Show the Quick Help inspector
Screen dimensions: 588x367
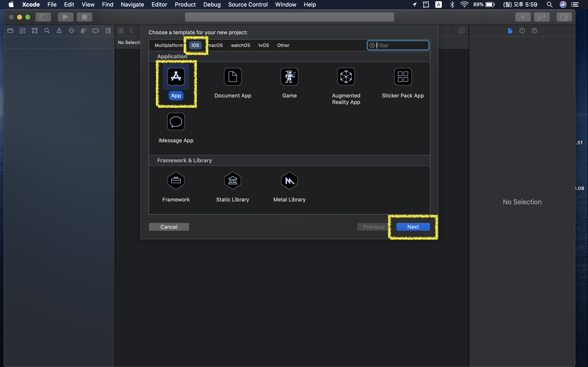534,31
